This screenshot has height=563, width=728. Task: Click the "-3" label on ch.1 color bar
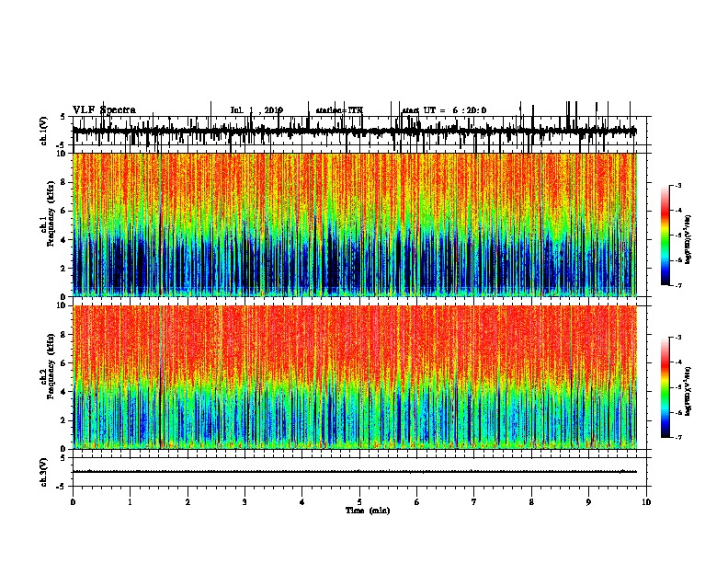(677, 185)
